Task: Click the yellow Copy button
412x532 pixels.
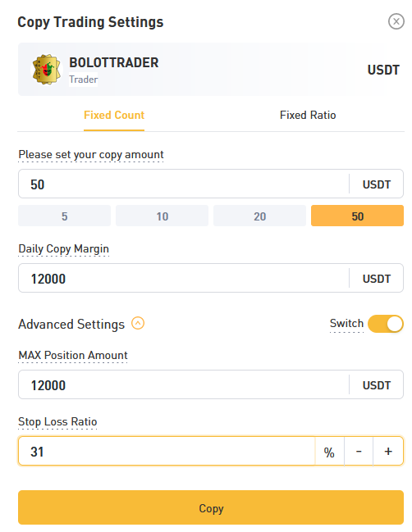Action: (x=211, y=507)
